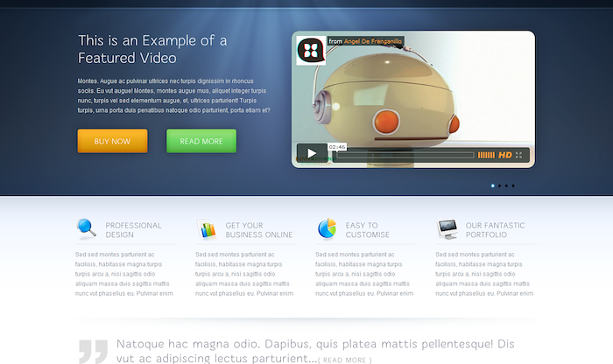
Task: Open the Our Fantastic Portfolio heading
Action: (495, 230)
